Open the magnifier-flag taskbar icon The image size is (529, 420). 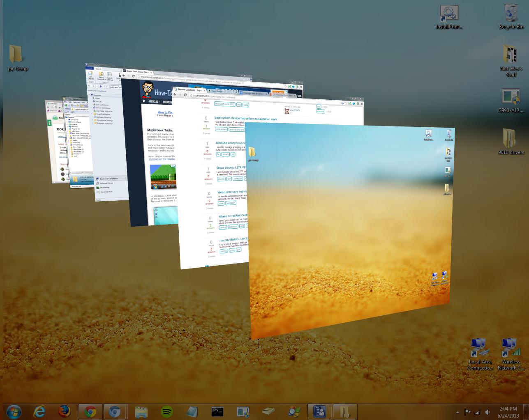[x=294, y=411]
